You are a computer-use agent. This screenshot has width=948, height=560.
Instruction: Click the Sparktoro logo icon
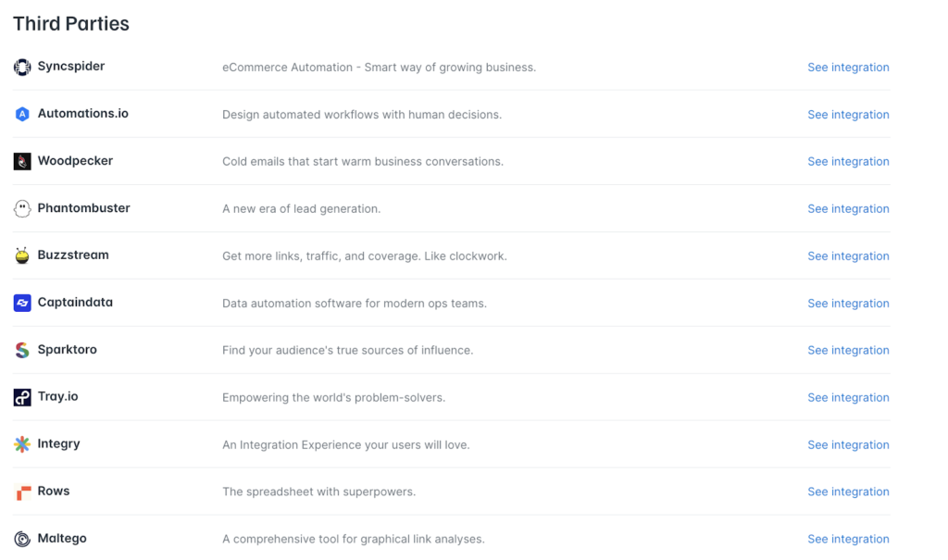pyautogui.click(x=20, y=350)
